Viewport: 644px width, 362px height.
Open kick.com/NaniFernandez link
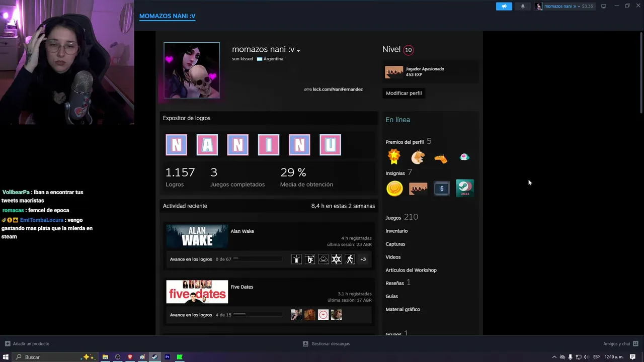tap(338, 89)
